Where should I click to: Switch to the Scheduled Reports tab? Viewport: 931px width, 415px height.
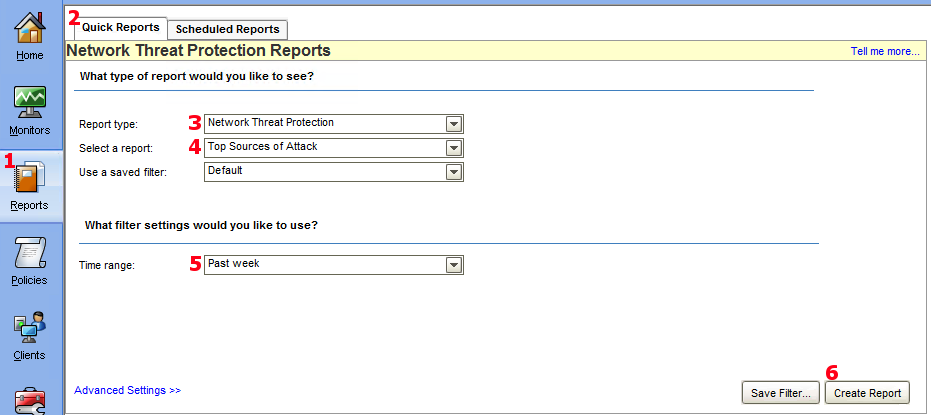(228, 29)
